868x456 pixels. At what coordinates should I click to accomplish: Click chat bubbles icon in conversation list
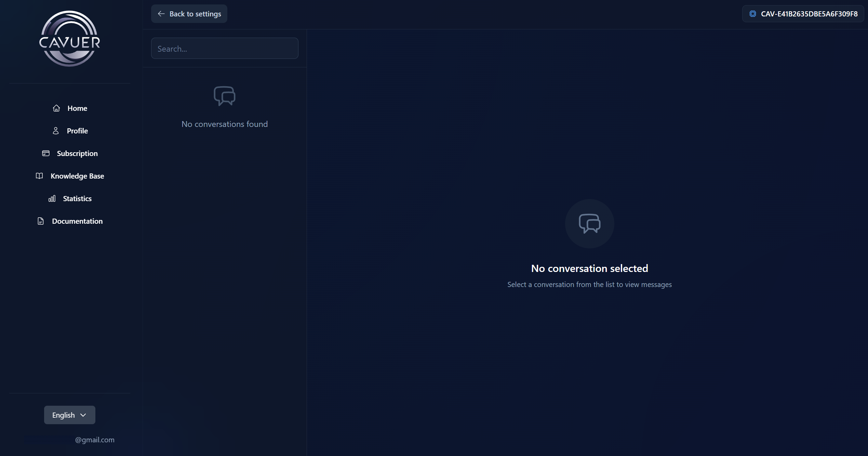coord(225,96)
